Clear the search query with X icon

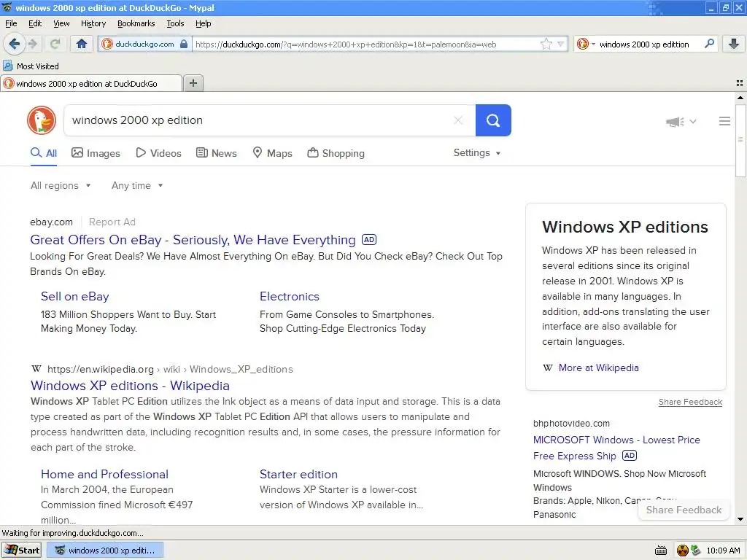tap(458, 120)
